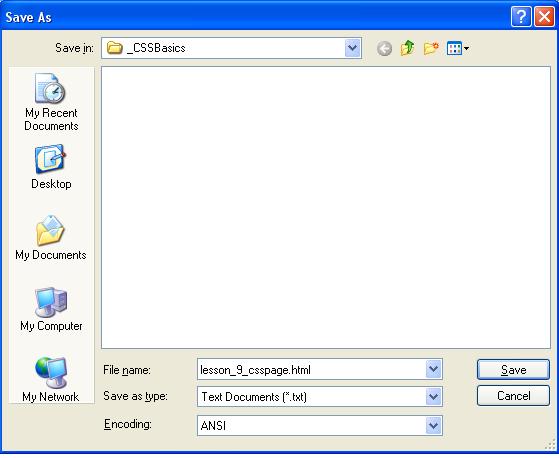
Task: Open My Network places shortcut
Action: tap(51, 379)
